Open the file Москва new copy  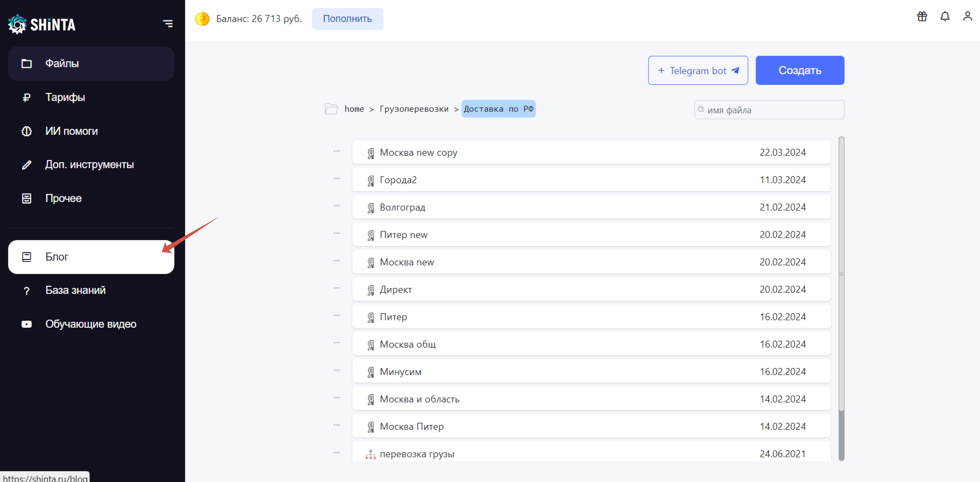(592, 153)
